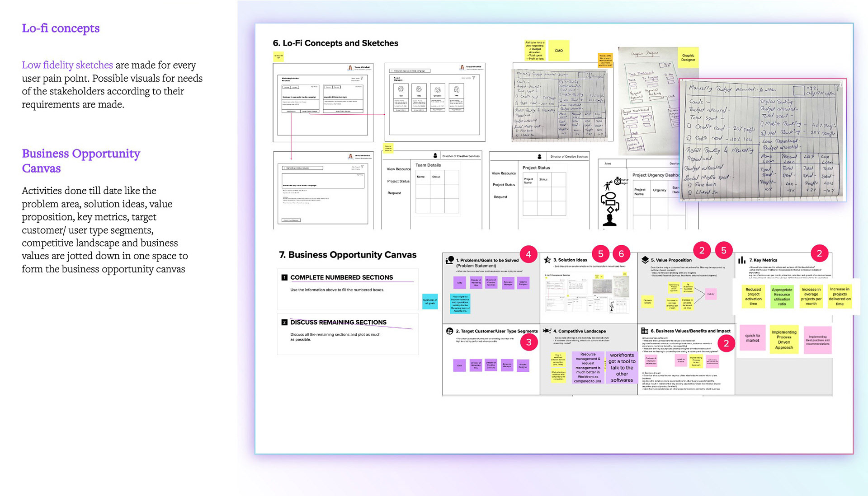The image size is (868, 496).
Task: Click the workflow diagram icon near Alert panel
Action: [x=610, y=203]
